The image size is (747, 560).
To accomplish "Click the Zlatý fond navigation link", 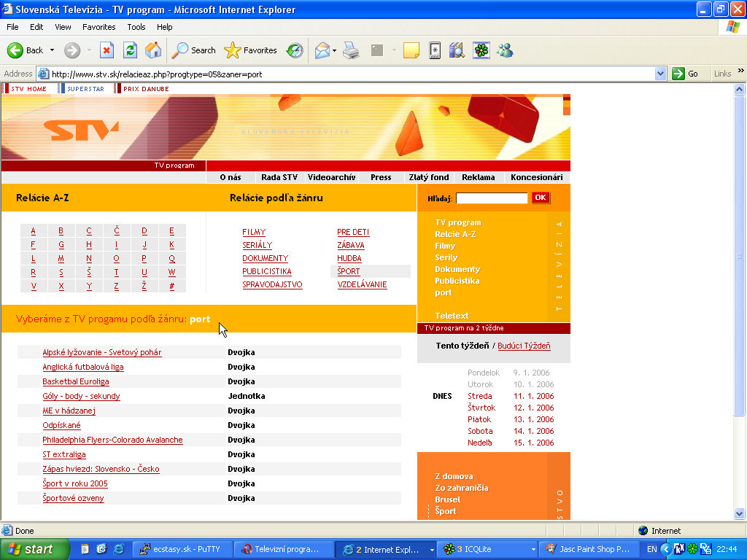I will coord(429,177).
